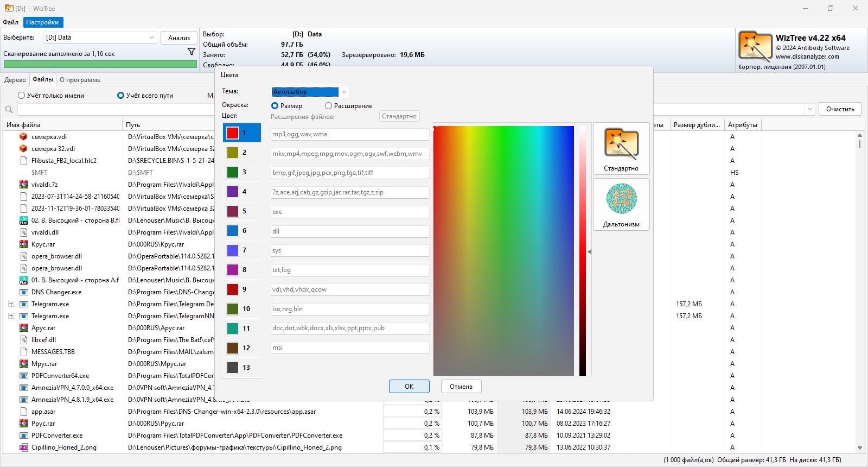Click the Cipillino_Honed_2.png image file icon

[x=23, y=447]
